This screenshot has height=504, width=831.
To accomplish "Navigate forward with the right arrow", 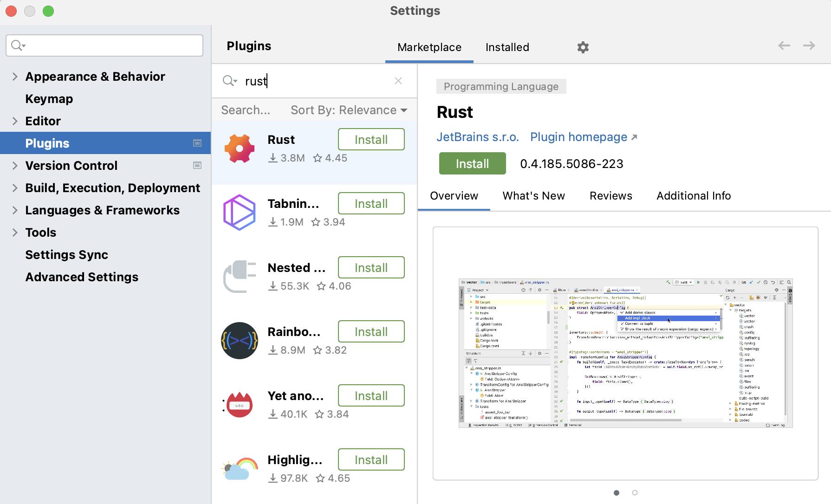I will click(x=809, y=45).
